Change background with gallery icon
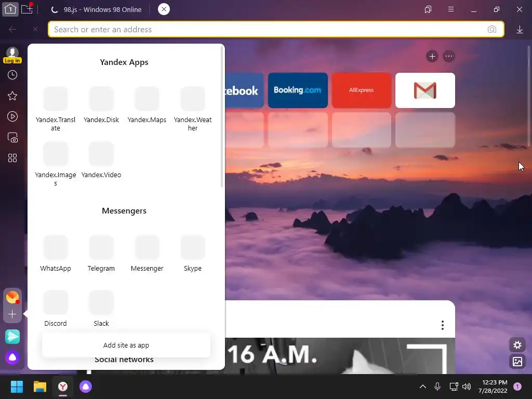The image size is (532, 399). coord(517,362)
